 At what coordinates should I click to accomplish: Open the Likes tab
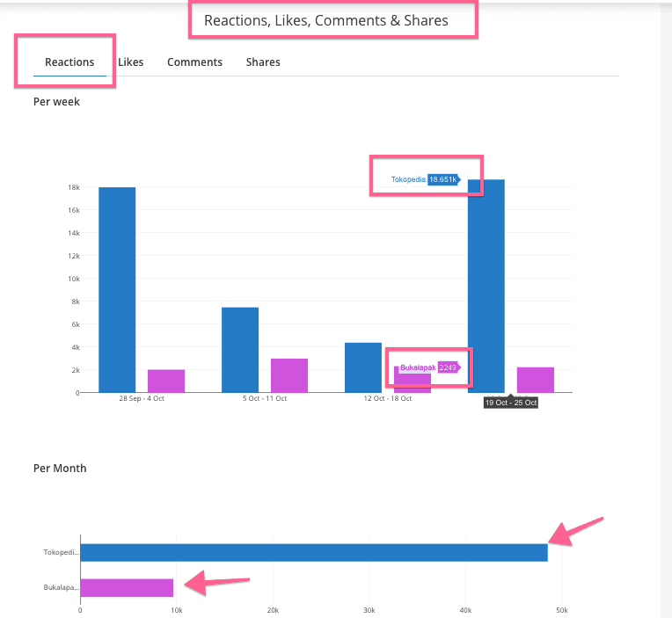coord(130,62)
